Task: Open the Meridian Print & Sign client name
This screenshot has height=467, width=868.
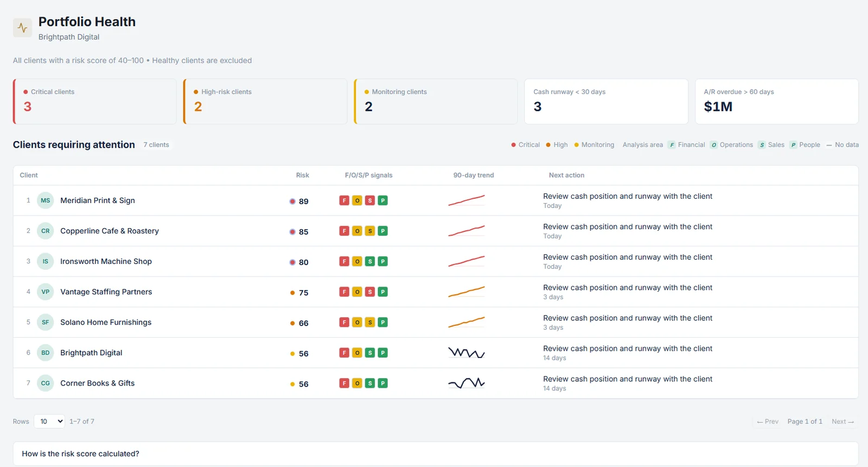Action: (98, 200)
